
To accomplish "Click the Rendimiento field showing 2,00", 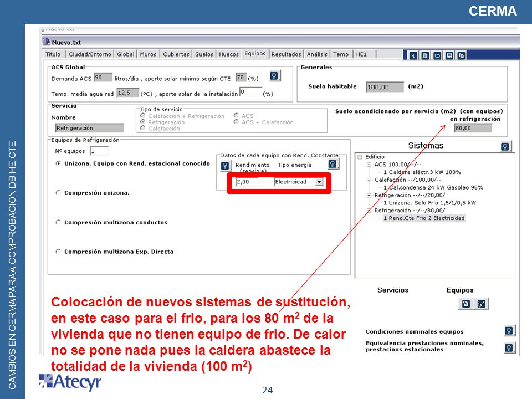I will [247, 182].
